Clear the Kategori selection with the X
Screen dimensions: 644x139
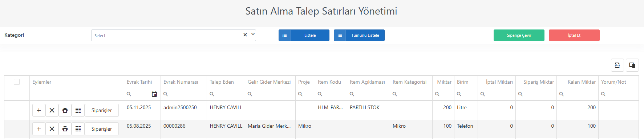click(x=245, y=35)
